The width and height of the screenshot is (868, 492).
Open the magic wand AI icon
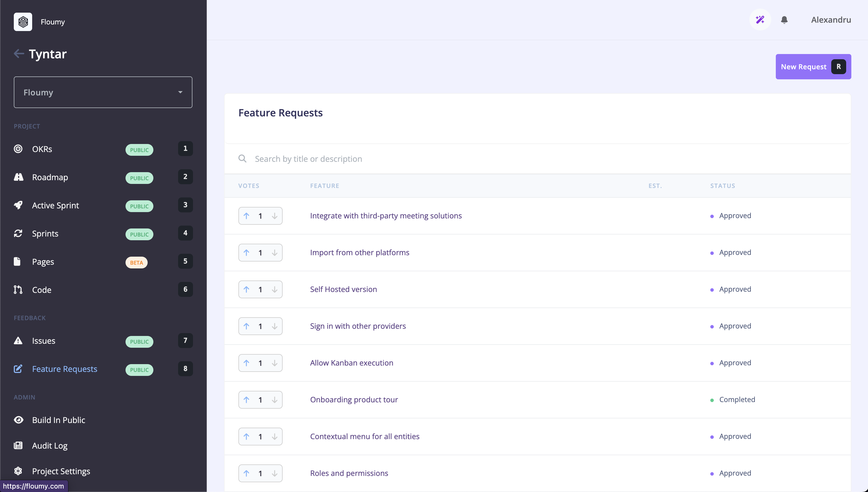(760, 20)
